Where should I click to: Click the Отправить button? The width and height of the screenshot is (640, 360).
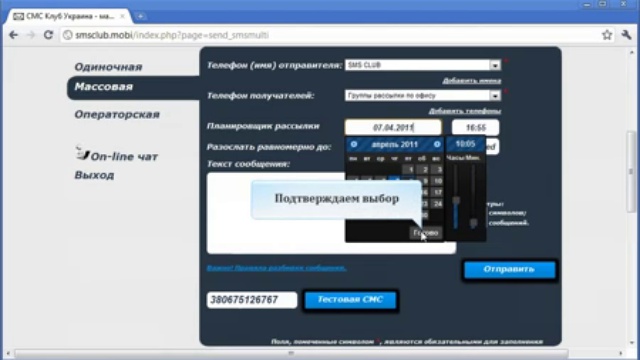pyautogui.click(x=509, y=269)
